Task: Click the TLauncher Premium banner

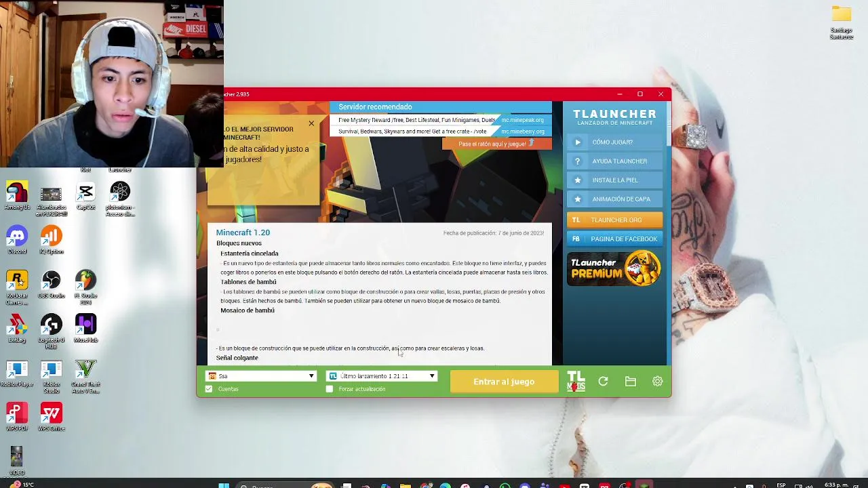Action: tap(614, 268)
